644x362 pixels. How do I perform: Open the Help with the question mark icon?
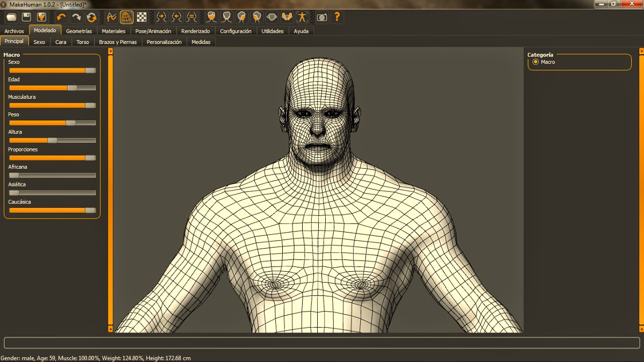coord(336,17)
